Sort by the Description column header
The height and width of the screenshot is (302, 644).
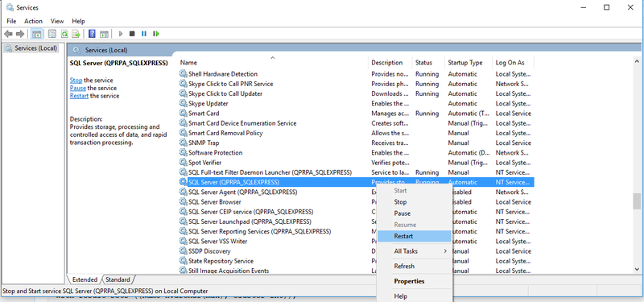coord(390,63)
